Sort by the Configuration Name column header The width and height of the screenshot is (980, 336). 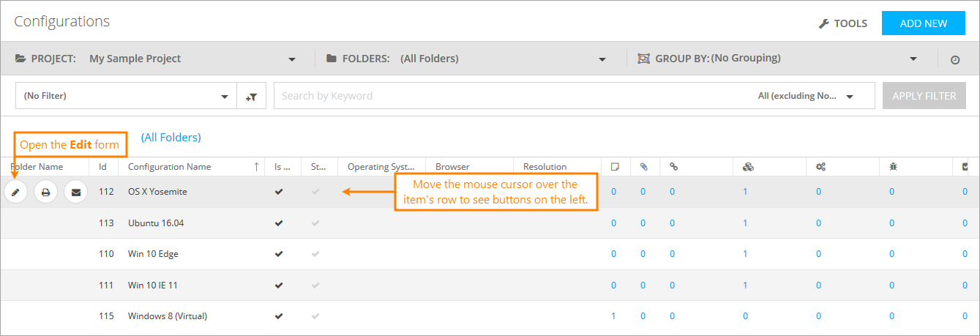coord(170,167)
